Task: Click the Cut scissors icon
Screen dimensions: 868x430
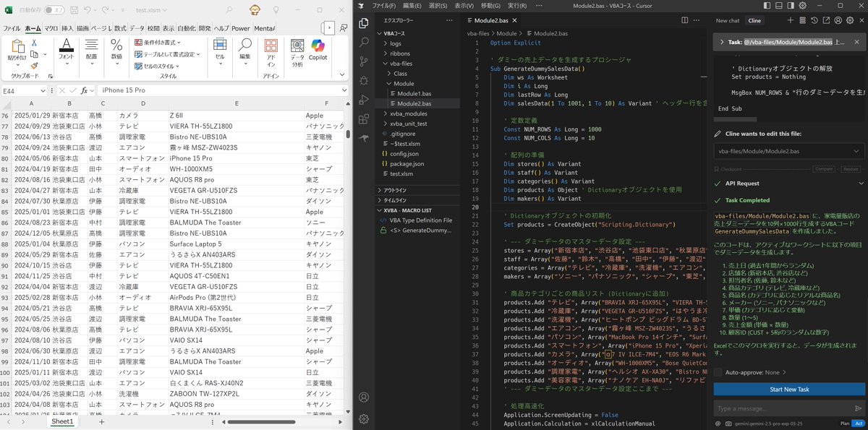Action: pos(34,43)
